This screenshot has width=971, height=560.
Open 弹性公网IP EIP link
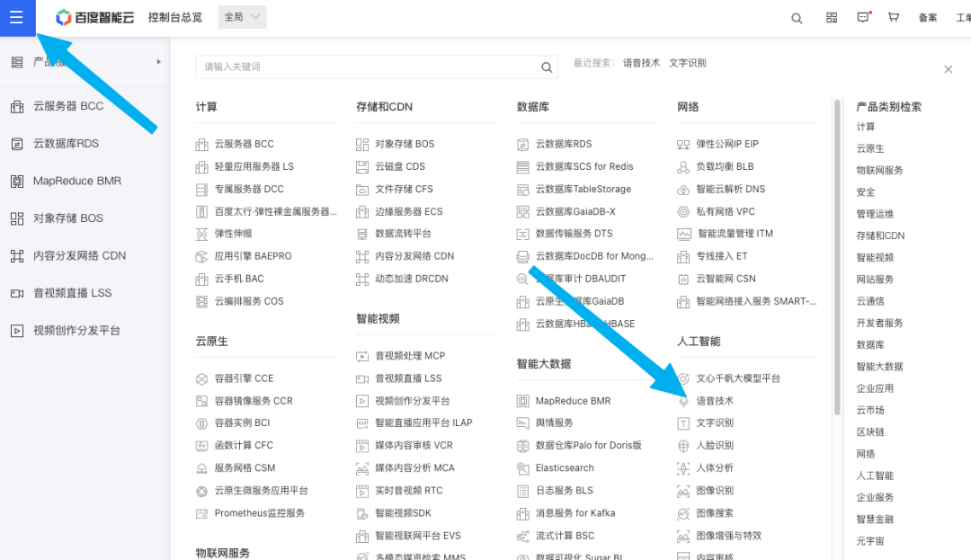pos(727,144)
